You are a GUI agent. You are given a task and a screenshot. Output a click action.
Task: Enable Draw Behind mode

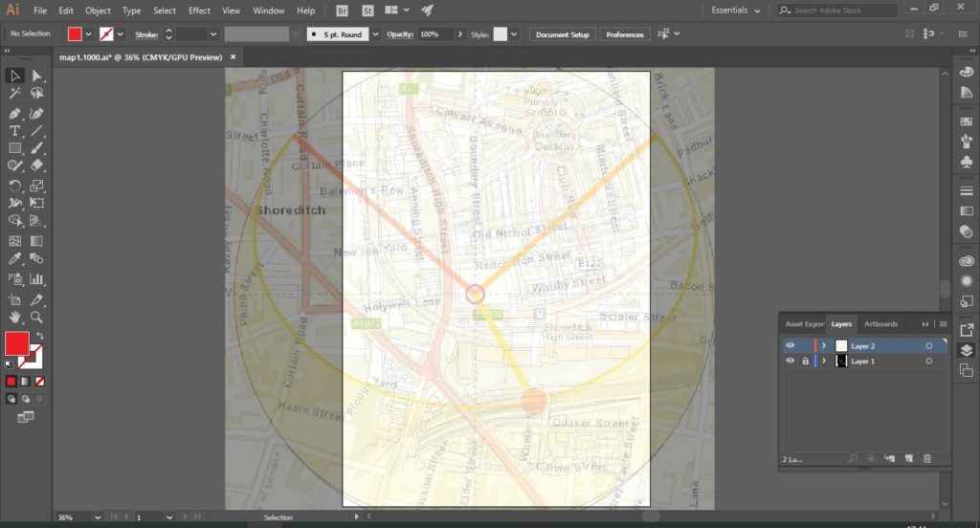tap(26, 399)
